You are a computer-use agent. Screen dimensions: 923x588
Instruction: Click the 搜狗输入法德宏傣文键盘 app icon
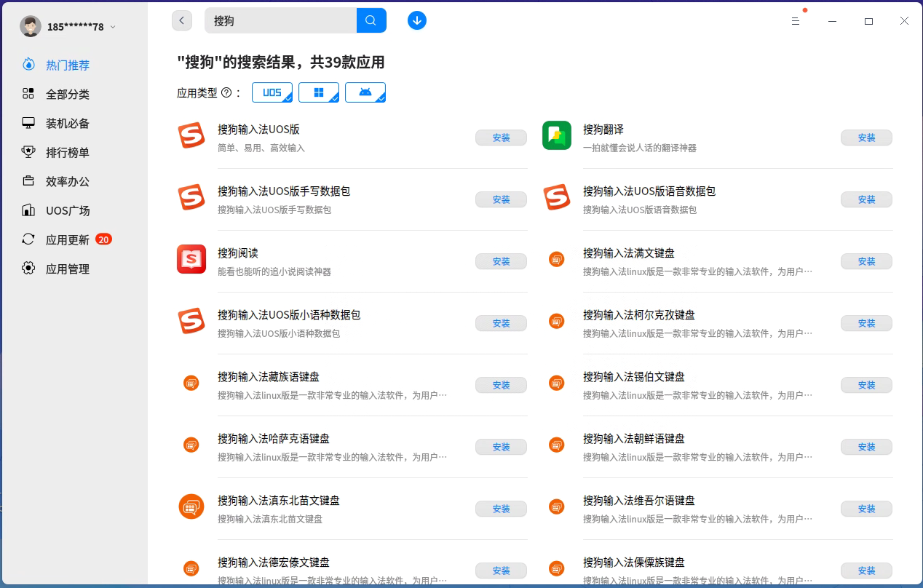tap(191, 568)
